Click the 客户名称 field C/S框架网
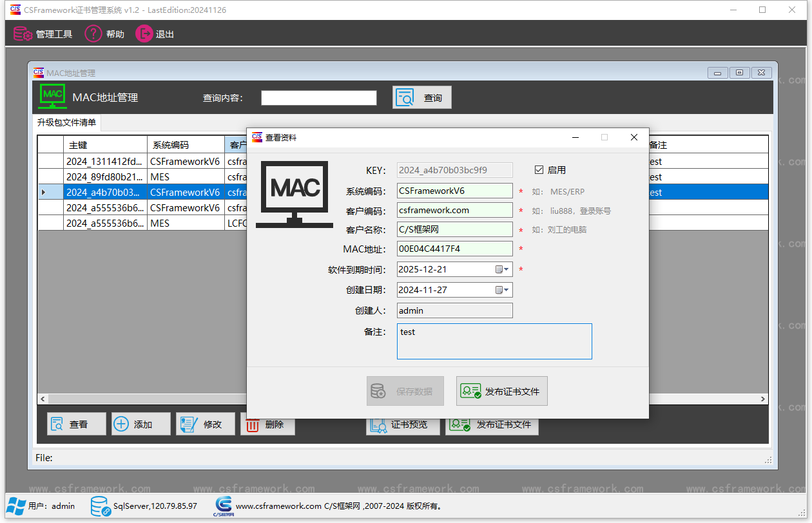 point(455,229)
